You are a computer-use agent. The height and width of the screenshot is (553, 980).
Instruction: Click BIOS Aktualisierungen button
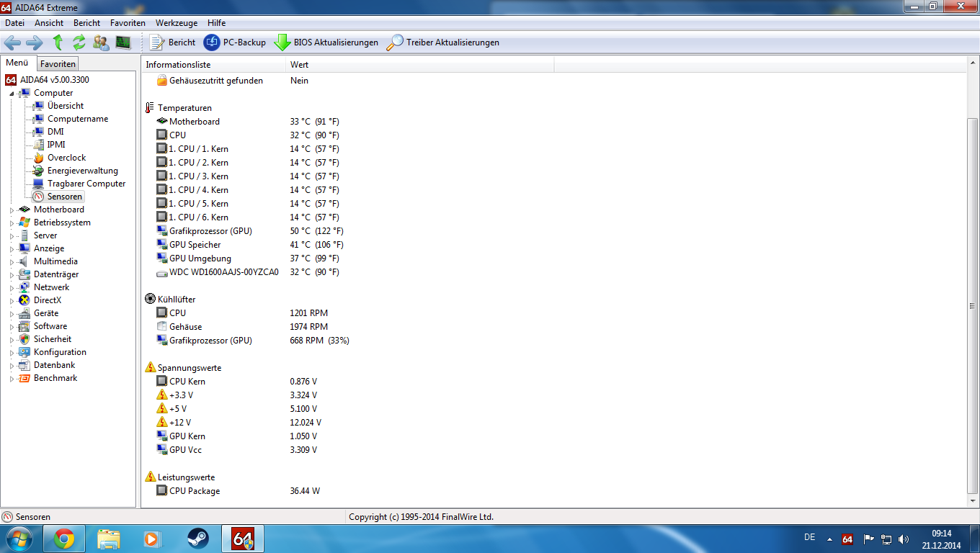(326, 42)
